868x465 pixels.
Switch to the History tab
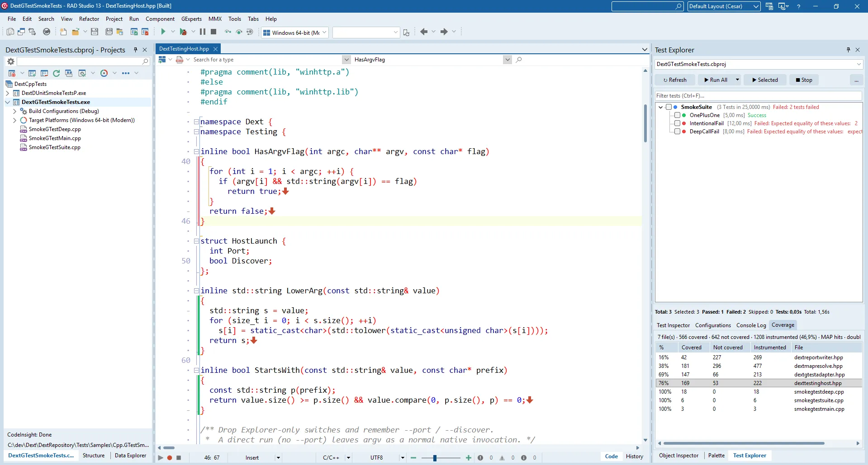pos(634,456)
